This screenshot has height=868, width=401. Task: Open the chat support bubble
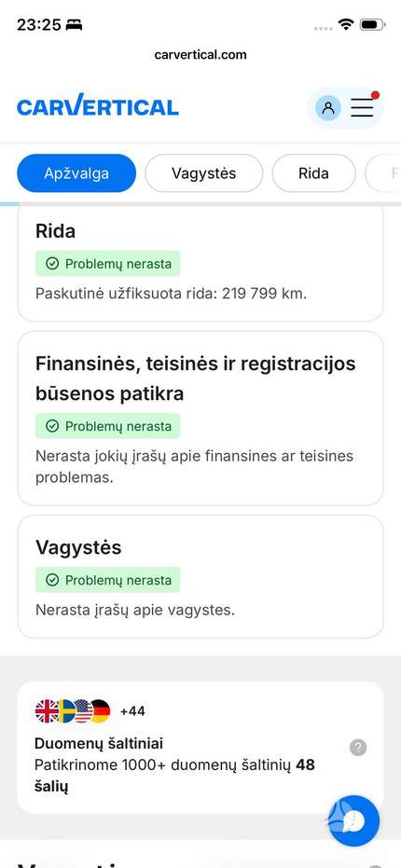point(354,821)
